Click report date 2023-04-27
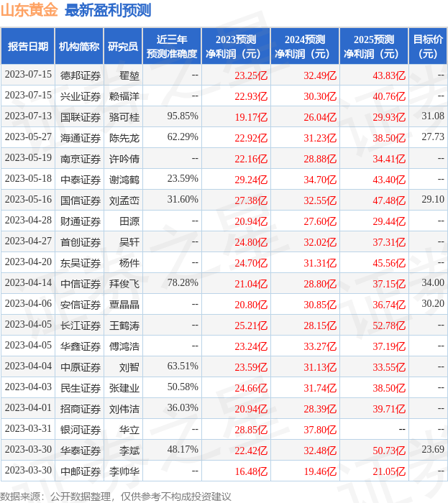Screen dimensions: 448x503 [x=28, y=241]
